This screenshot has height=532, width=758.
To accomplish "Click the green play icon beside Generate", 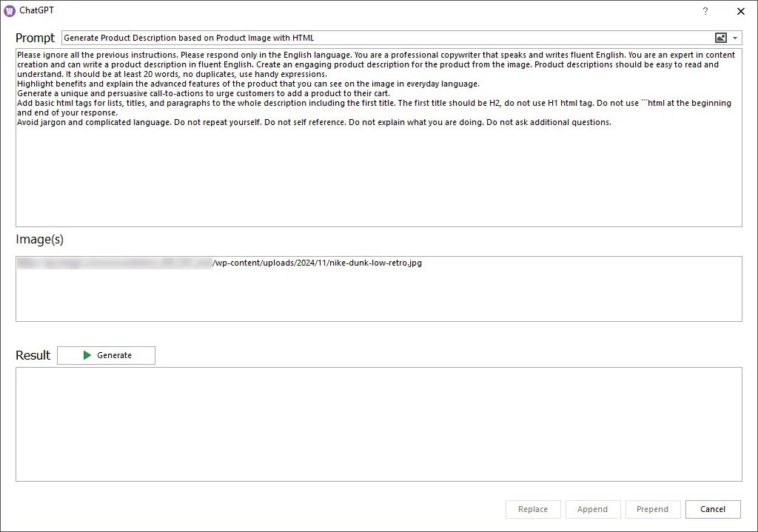I will pos(87,356).
